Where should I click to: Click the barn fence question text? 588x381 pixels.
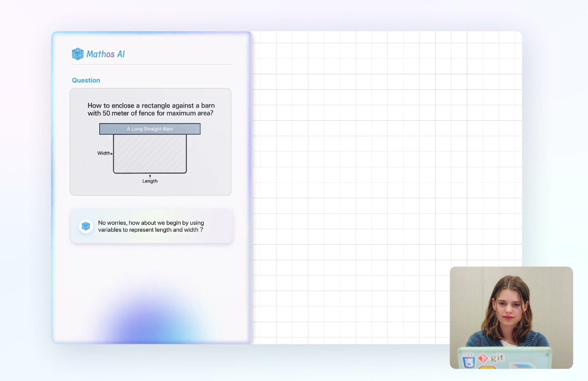[x=151, y=109]
